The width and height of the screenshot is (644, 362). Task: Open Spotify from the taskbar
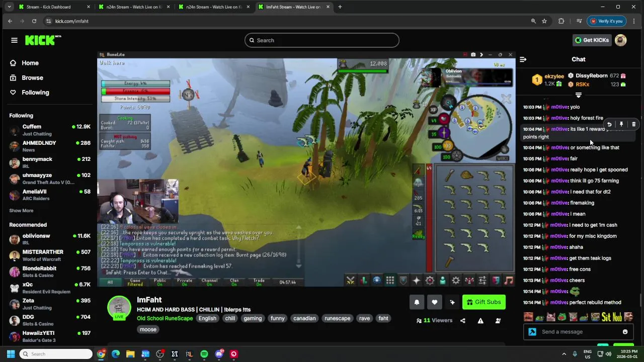coord(204,354)
